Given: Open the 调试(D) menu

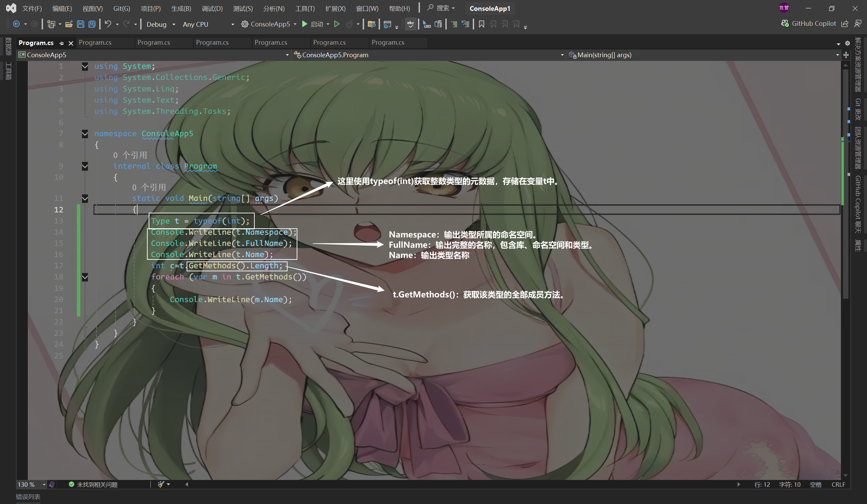Looking at the screenshot, I should coord(212,8).
